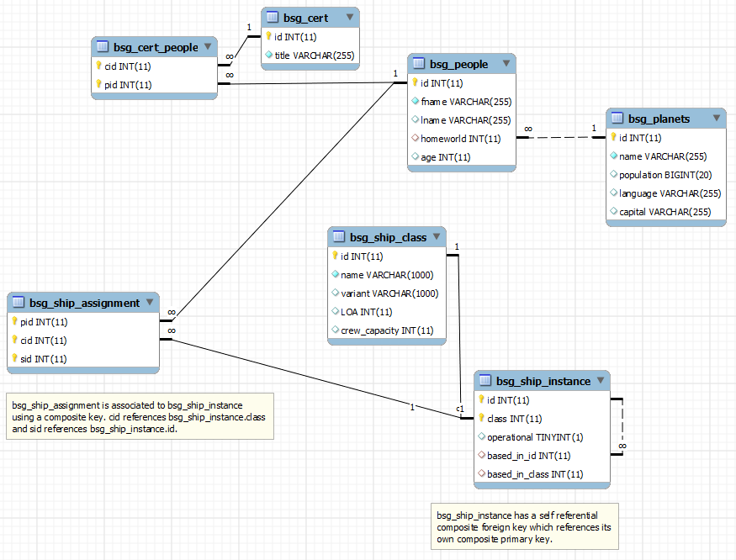Viewport: 736px width, 560px height.
Task: Select the title VARCHAR(255) column in bsg_cert
Action: pos(310,55)
